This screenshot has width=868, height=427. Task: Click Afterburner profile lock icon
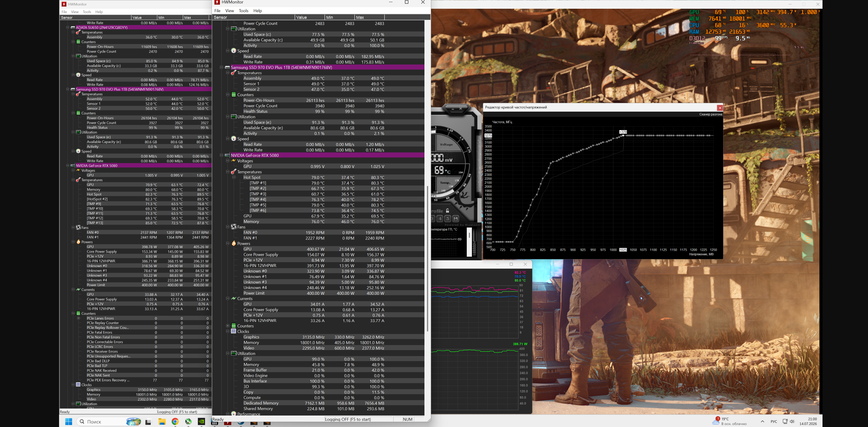[447, 211]
